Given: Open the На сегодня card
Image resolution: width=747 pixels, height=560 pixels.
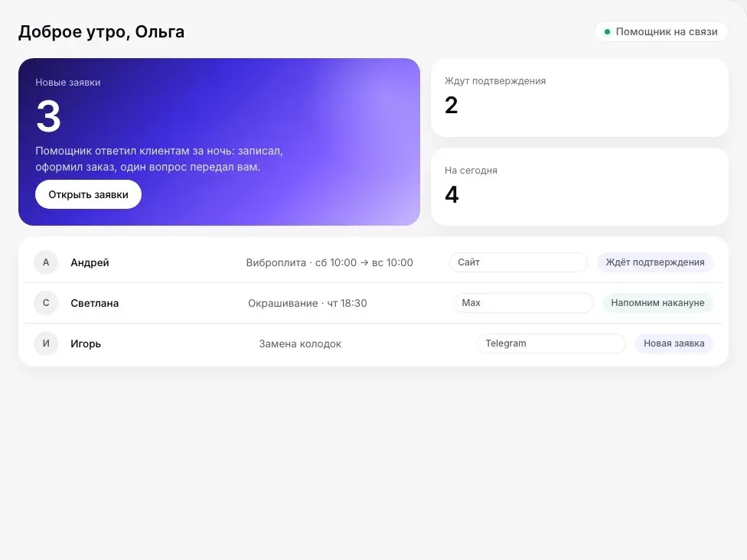Looking at the screenshot, I should coord(579,187).
